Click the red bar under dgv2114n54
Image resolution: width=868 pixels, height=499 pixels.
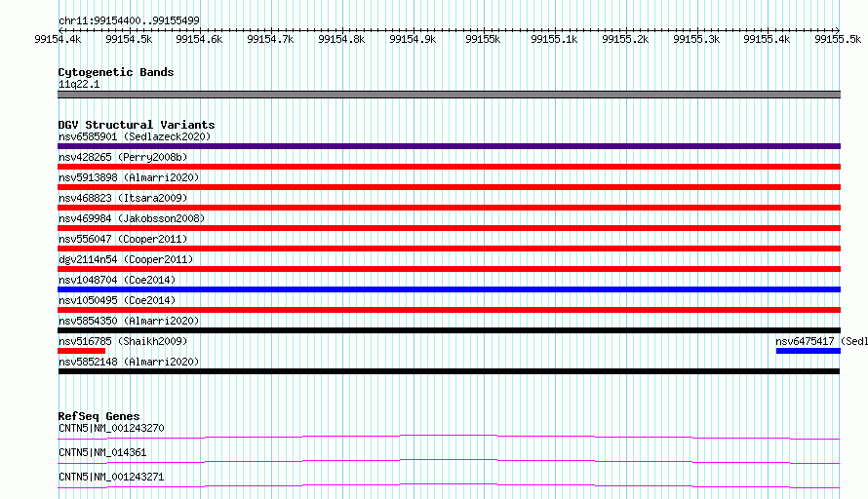tap(449, 269)
